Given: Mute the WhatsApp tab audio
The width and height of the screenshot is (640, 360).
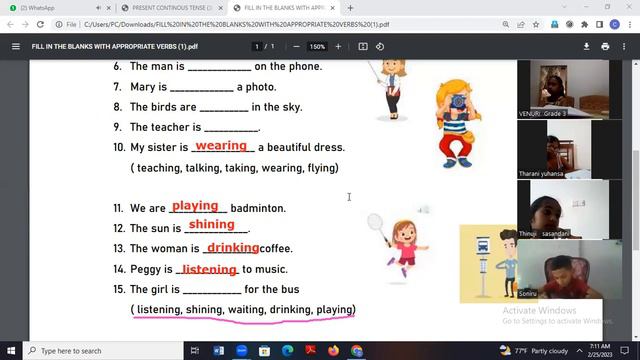Looking at the screenshot, I should click(x=98, y=8).
